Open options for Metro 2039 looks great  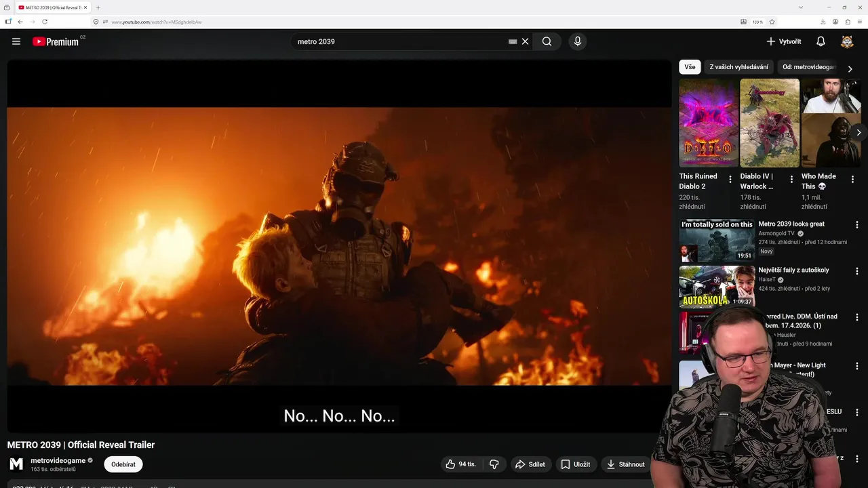coord(856,224)
